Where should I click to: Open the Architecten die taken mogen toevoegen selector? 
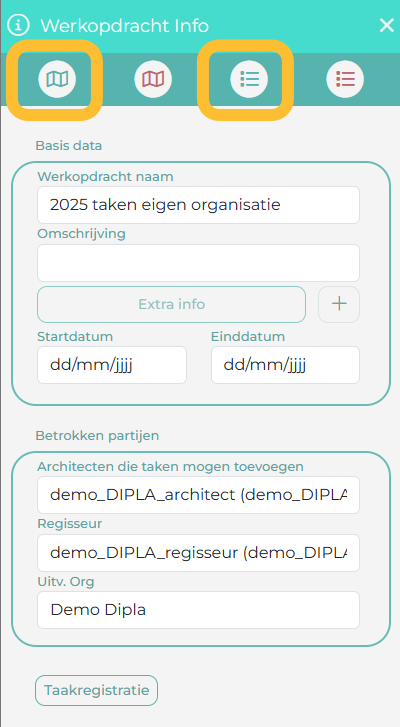point(198,495)
